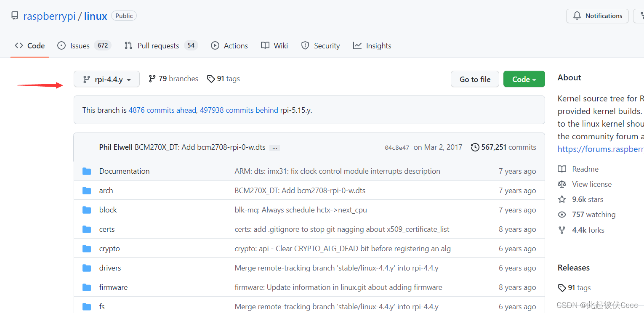
Task: Open the blk-mq hctx next_cpu commit message
Action: point(301,210)
